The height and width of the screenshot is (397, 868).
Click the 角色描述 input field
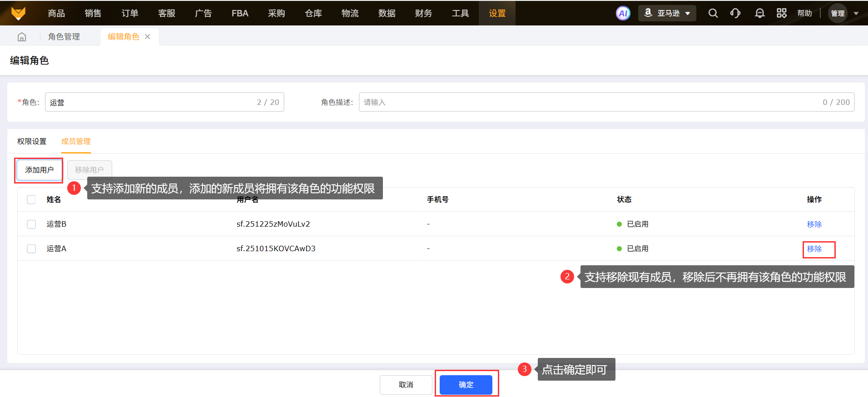pyautogui.click(x=590, y=102)
